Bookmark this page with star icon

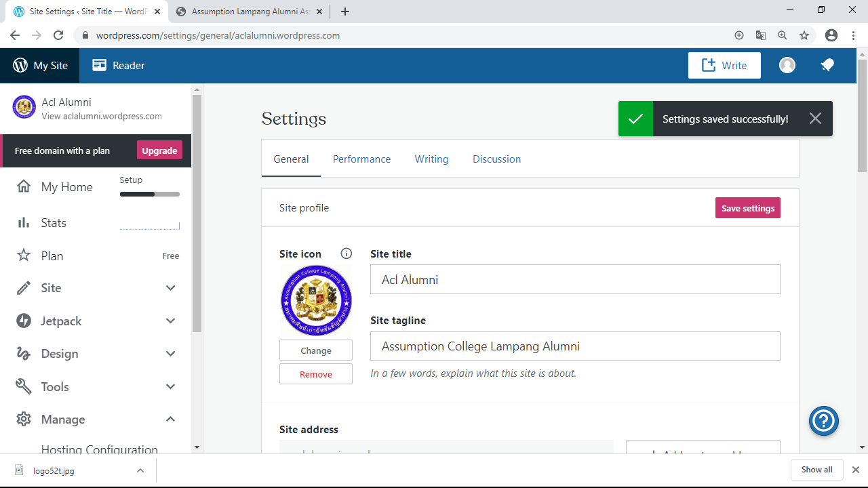pyautogui.click(x=804, y=35)
